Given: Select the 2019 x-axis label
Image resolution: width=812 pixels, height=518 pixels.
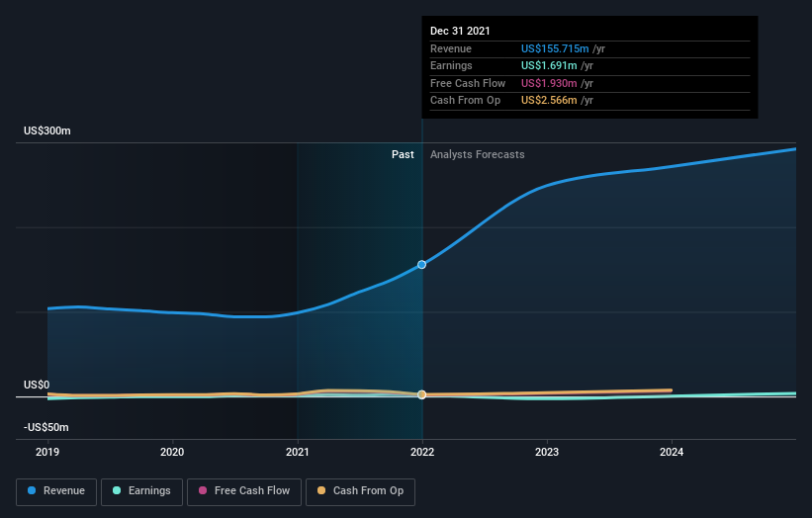Looking at the screenshot, I should tap(47, 452).
